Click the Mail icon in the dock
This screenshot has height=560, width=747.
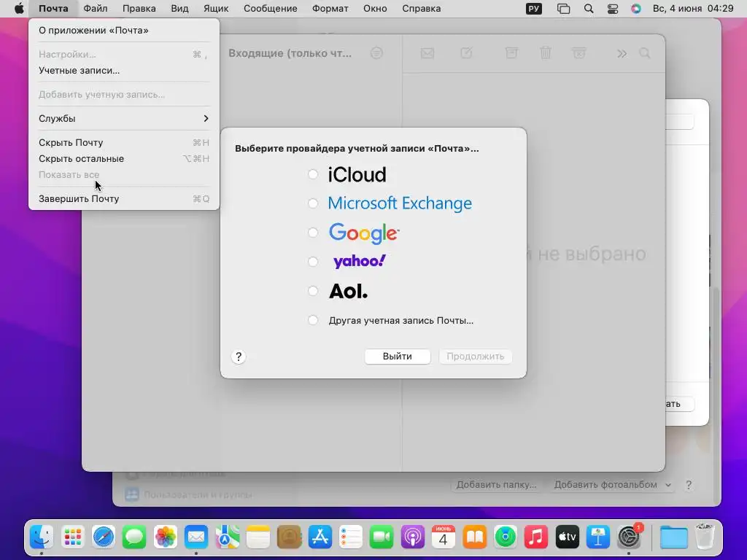(196, 537)
